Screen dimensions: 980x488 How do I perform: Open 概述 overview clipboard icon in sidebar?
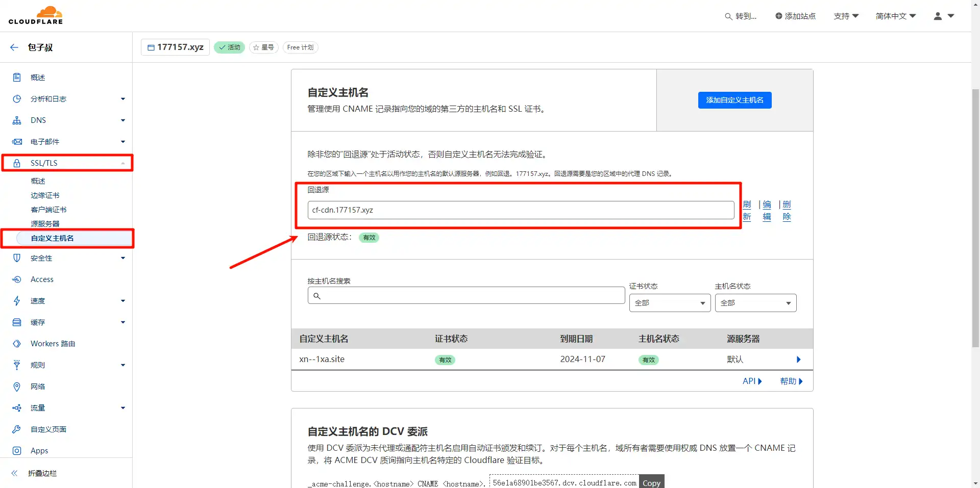coord(17,78)
